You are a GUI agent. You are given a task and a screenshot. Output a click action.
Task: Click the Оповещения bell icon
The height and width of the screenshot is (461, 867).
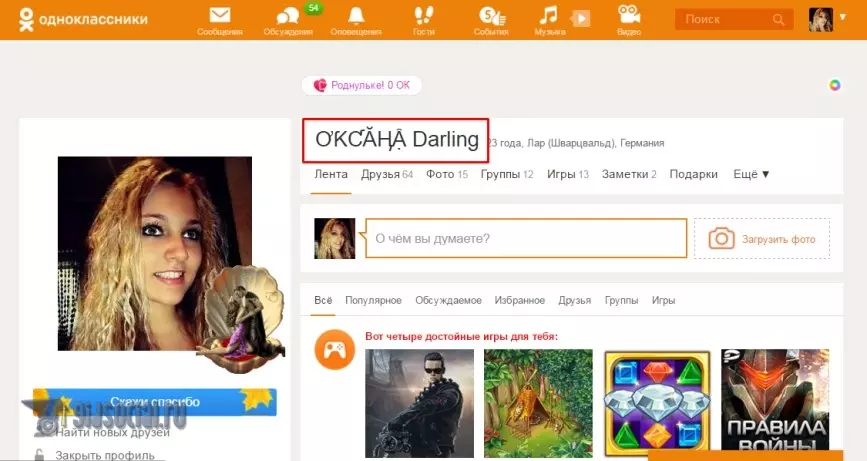pos(355,17)
